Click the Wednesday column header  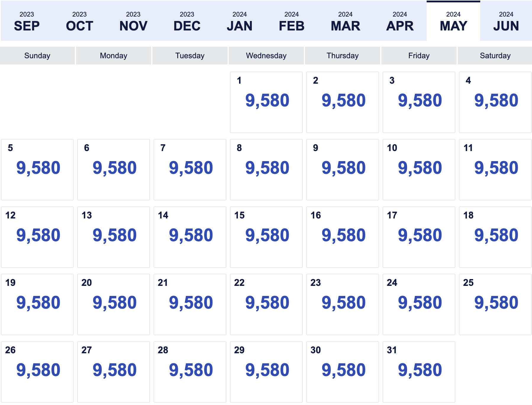pyautogui.click(x=266, y=56)
